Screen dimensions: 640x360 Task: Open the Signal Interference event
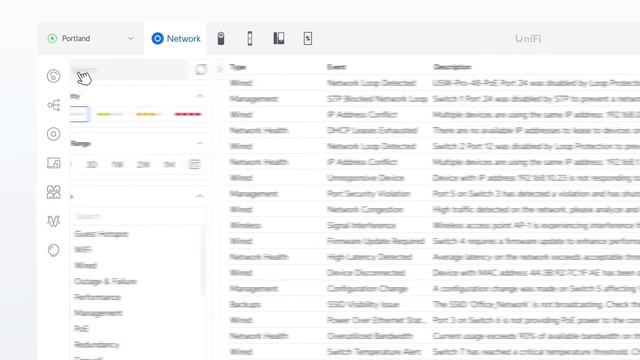(x=361, y=225)
